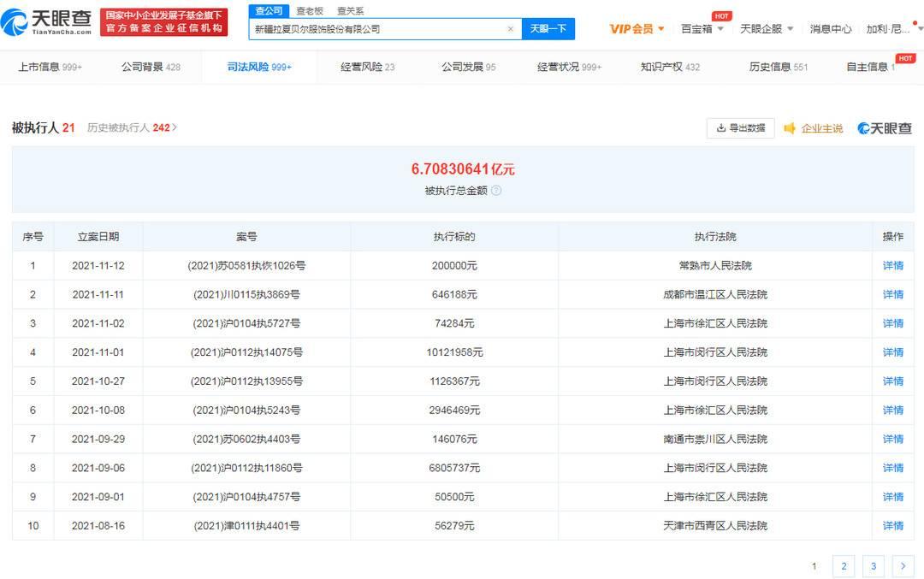This screenshot has height=579, width=924.
Task: Select current page 1 in pagination
Action: (x=814, y=566)
